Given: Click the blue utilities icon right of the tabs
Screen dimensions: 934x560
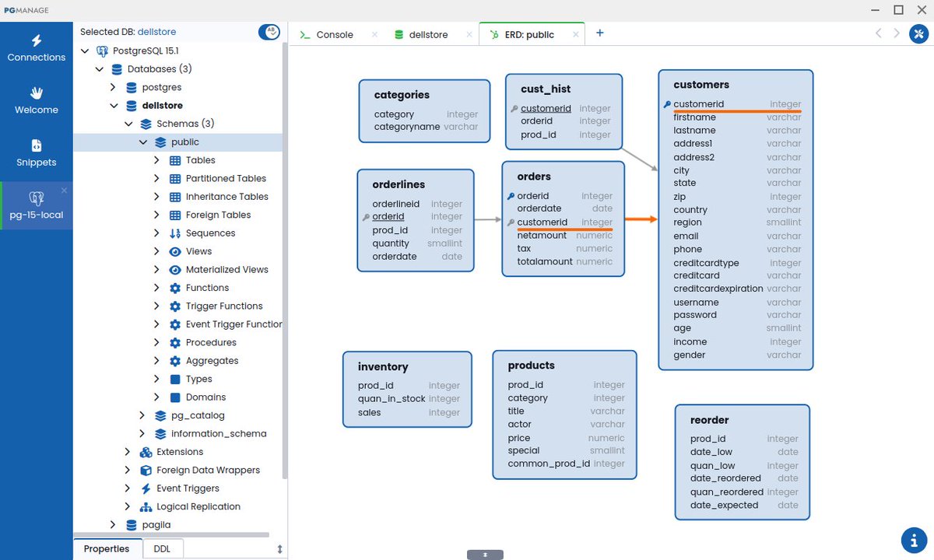Looking at the screenshot, I should [x=919, y=34].
